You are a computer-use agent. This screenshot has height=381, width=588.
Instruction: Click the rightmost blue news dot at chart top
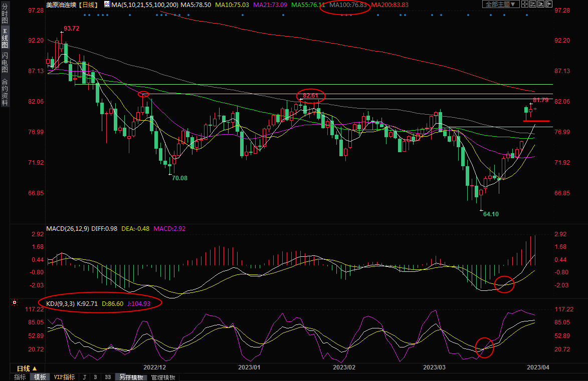click(526, 15)
